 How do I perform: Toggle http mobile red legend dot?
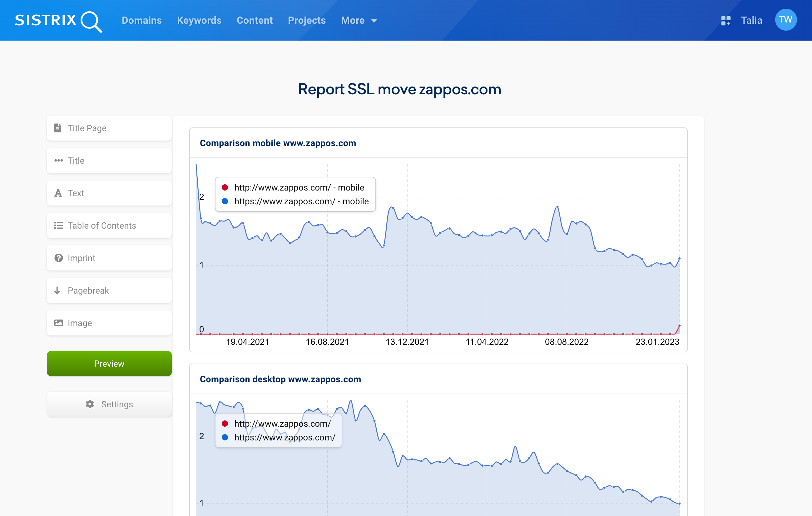(225, 187)
